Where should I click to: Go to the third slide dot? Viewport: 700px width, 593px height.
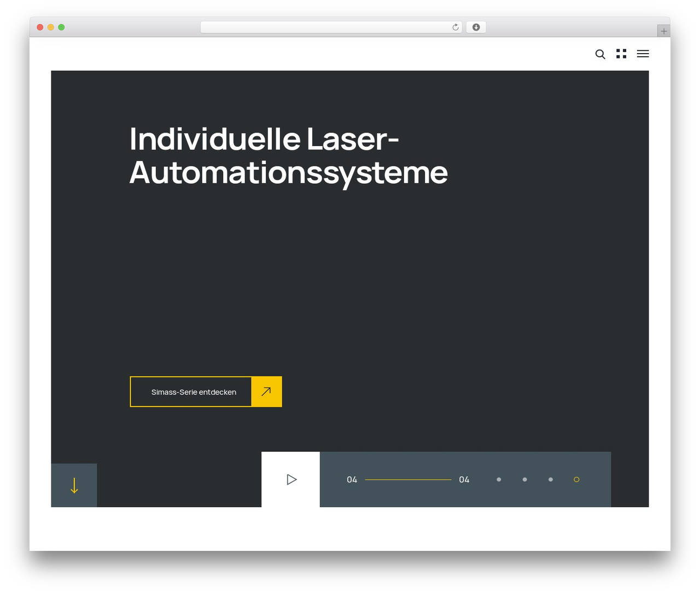(x=551, y=480)
